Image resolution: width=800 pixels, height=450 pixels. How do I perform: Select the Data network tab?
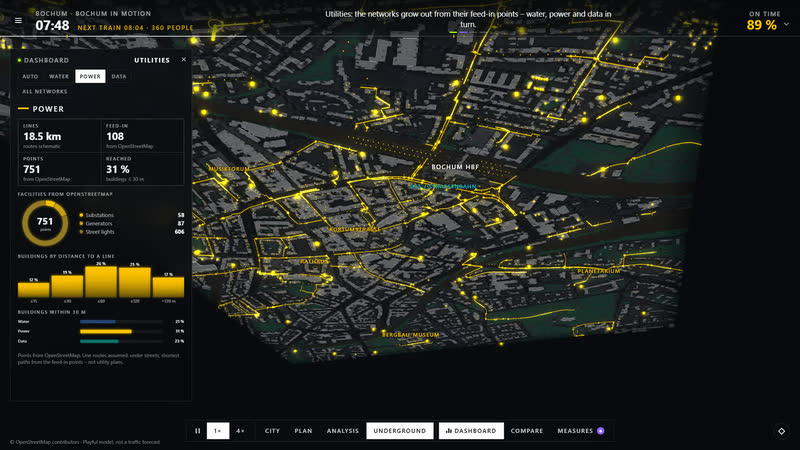coord(119,77)
